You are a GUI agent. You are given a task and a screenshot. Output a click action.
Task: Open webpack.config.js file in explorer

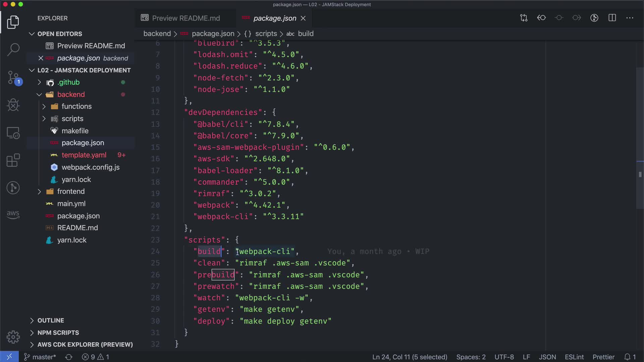91,167
